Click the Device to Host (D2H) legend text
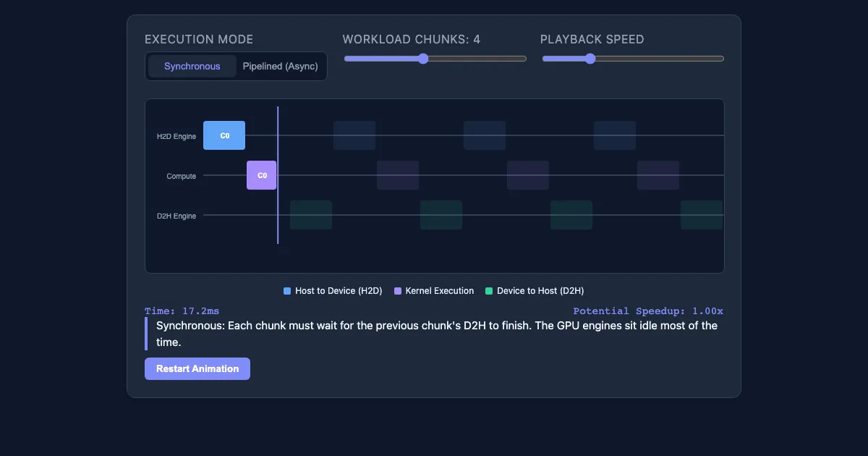868x456 pixels. click(540, 291)
